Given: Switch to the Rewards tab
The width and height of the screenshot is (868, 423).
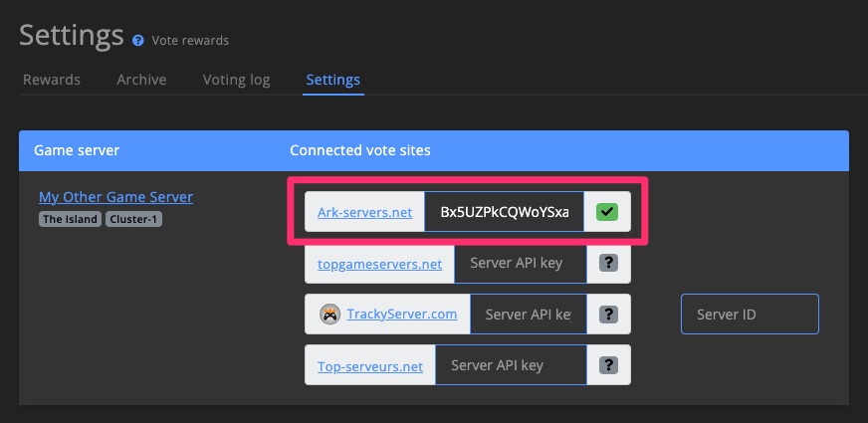Looking at the screenshot, I should (x=52, y=80).
